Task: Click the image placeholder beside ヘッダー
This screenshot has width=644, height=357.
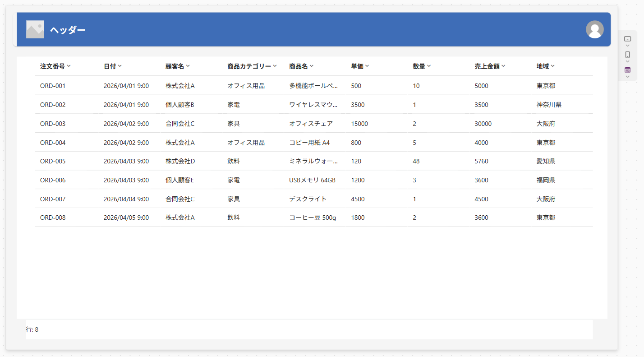Action: click(35, 29)
